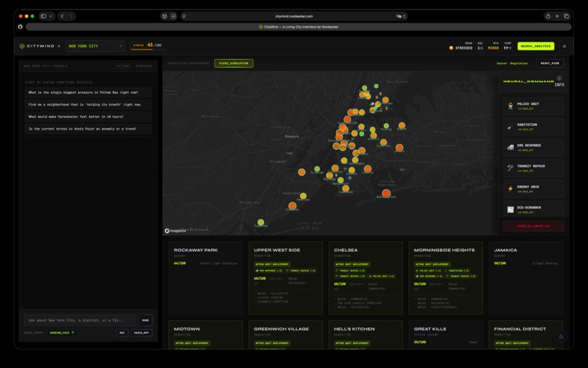
Task: Open the sidebar options chevron in Safari toolbar
Action: (50, 16)
